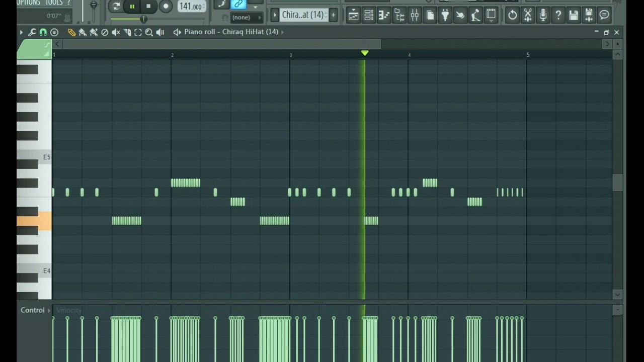Click bar 2 in the timeline ruler

(172, 55)
